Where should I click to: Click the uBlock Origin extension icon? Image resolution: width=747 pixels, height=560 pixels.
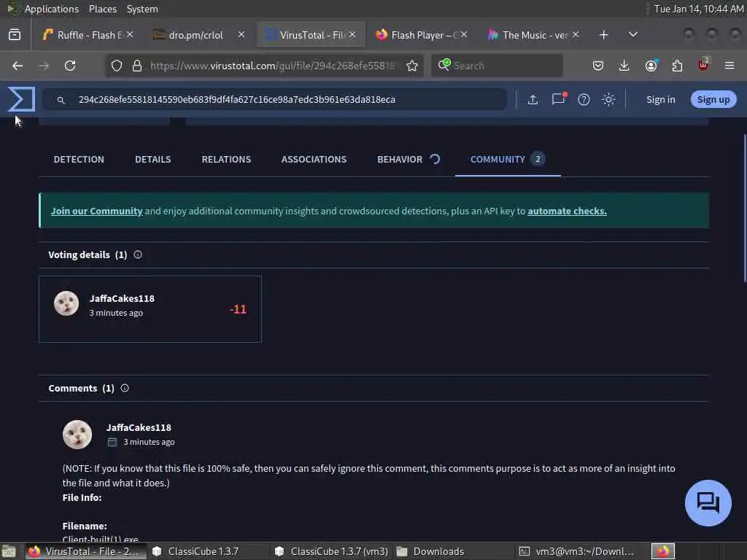tap(703, 65)
